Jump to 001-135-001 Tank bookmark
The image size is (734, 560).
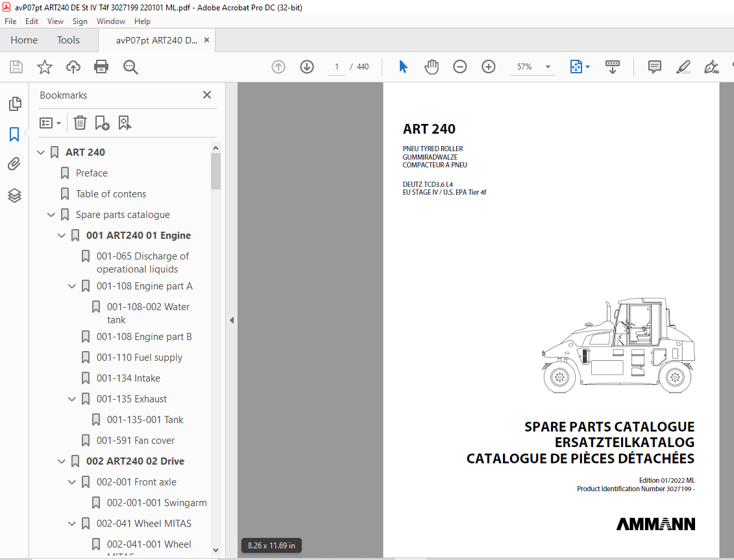[145, 420]
